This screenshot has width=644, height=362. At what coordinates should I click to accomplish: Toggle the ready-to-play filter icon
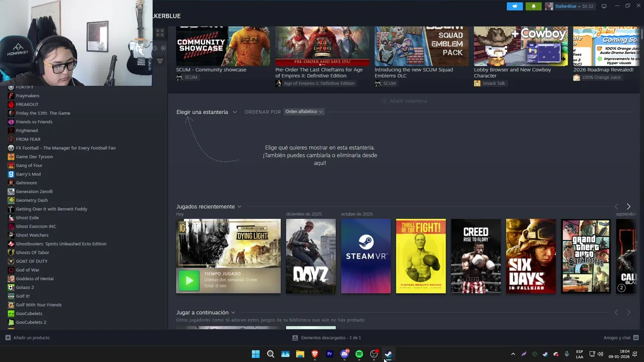[163, 48]
